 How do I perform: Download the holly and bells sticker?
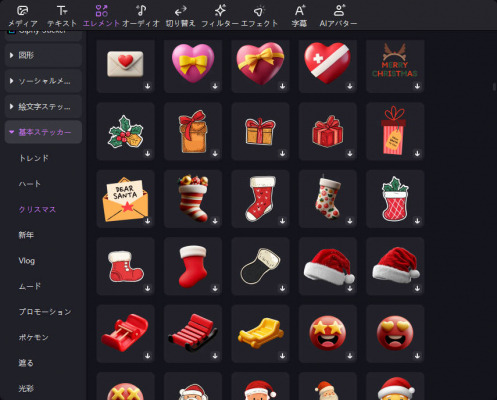pyautogui.click(x=148, y=154)
